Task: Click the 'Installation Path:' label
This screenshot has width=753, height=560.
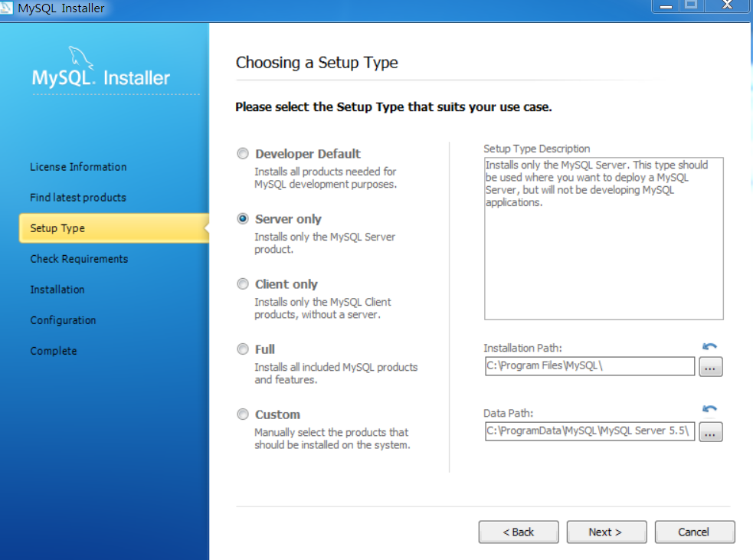Action: point(522,349)
